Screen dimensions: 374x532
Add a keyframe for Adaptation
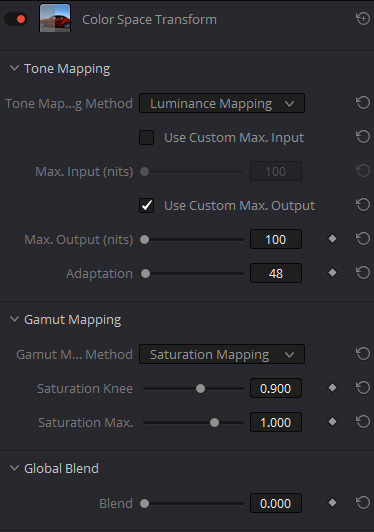click(x=333, y=273)
